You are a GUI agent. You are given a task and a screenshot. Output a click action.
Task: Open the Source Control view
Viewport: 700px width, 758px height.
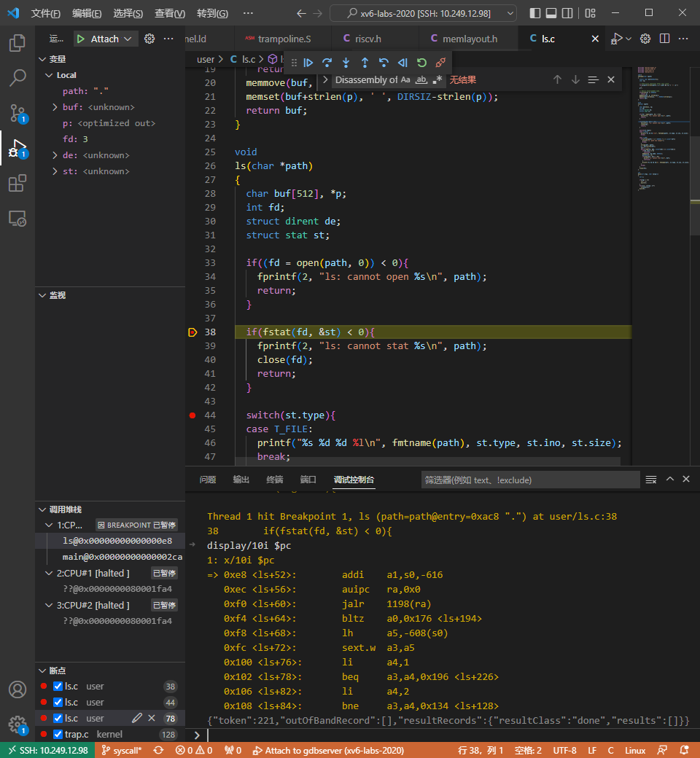17,113
